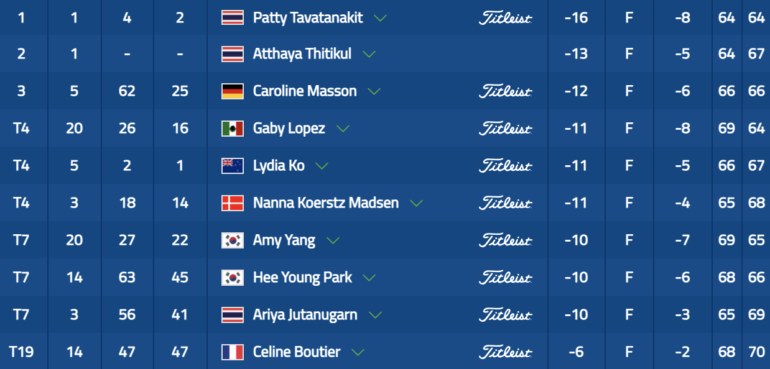Viewport: 770px width, 369px height.
Task: Click Germany flag next to Caroline Masson
Action: tap(232, 91)
